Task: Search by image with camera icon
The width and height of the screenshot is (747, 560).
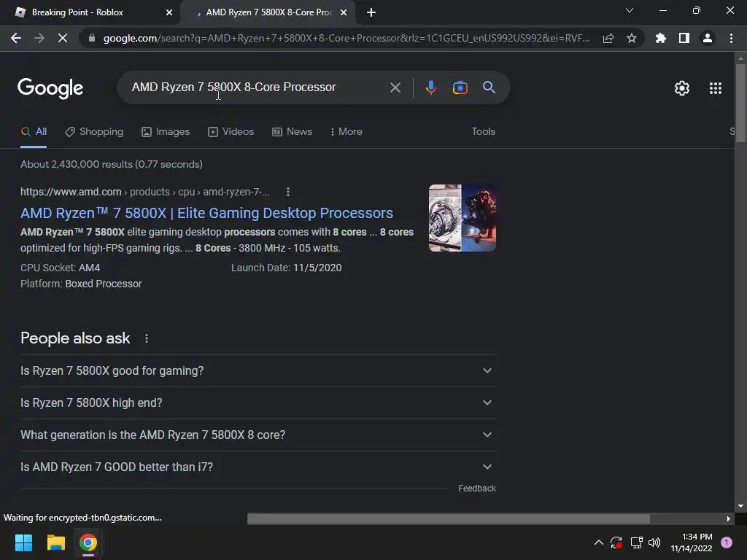Action: click(460, 87)
